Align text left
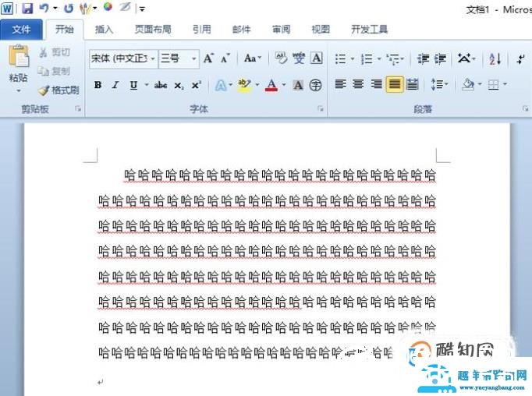This screenshot has width=532, height=396. pyautogui.click(x=340, y=84)
